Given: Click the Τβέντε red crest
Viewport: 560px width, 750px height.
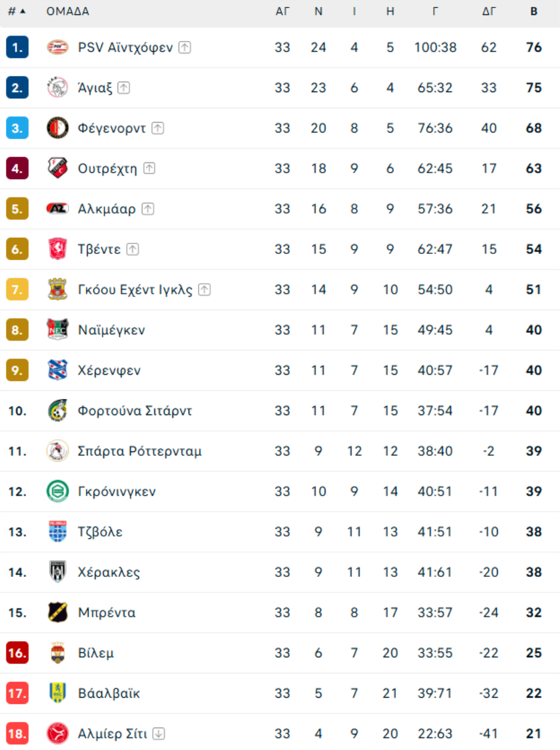Looking at the screenshot, I should [x=58, y=250].
